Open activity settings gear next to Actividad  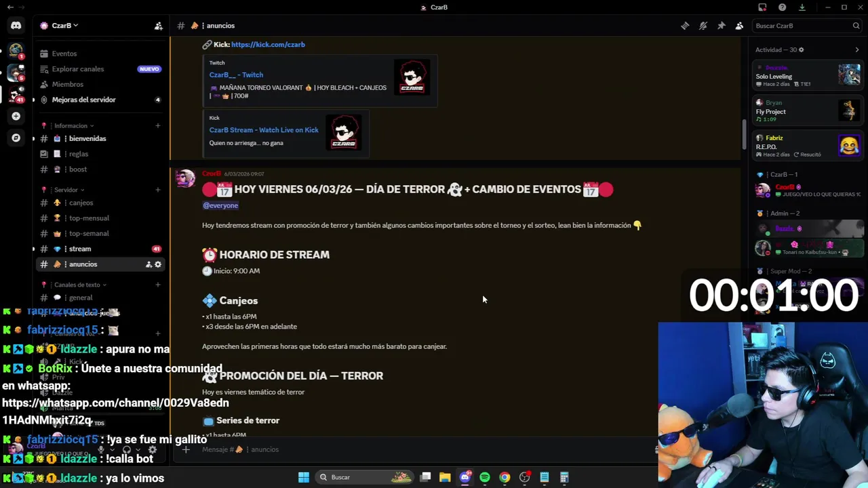pyautogui.click(x=801, y=49)
